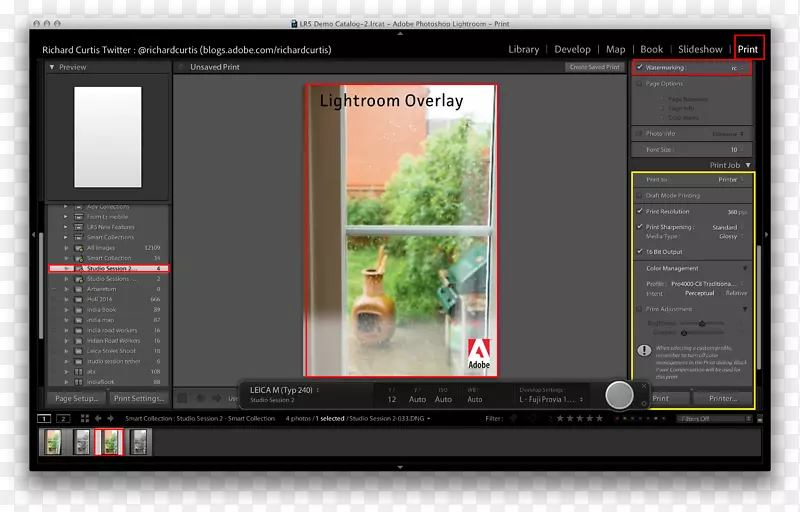Enable the Photo Info checkbox
The width and height of the screenshot is (800, 512).
[x=639, y=134]
